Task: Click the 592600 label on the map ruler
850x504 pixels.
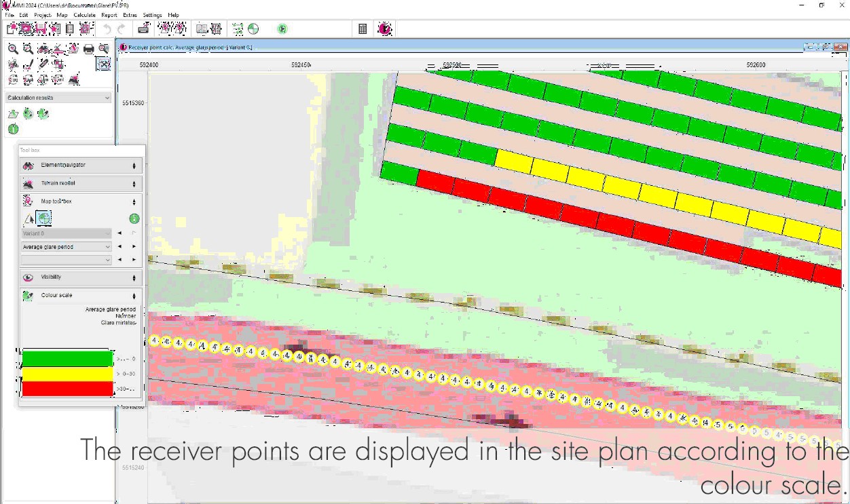Action: pos(756,65)
